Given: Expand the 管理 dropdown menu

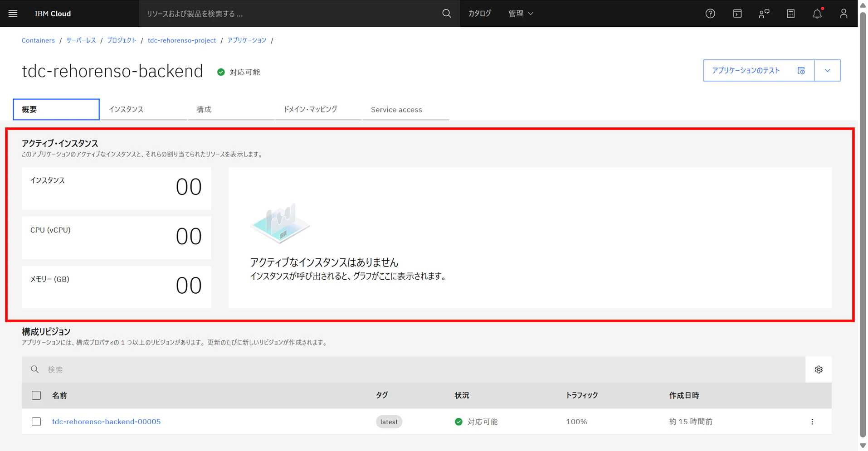Looking at the screenshot, I should click(x=521, y=14).
